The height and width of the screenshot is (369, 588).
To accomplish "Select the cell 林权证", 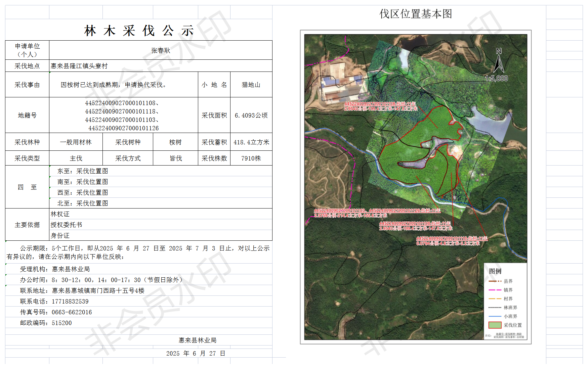I will [161, 214].
